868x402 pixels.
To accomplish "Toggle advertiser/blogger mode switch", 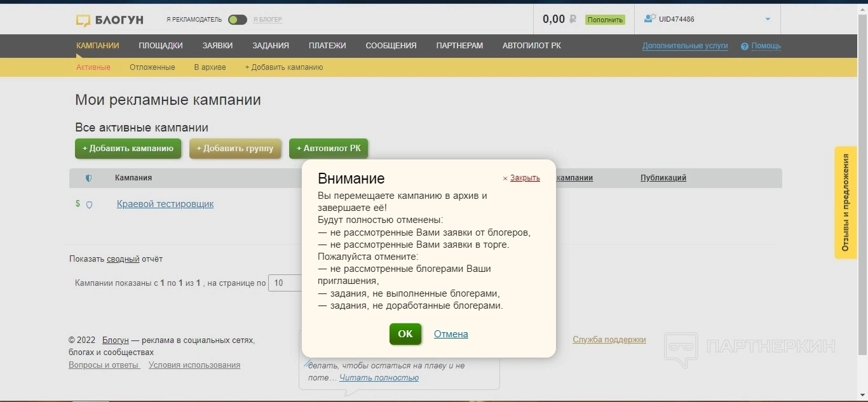I will 237,20.
